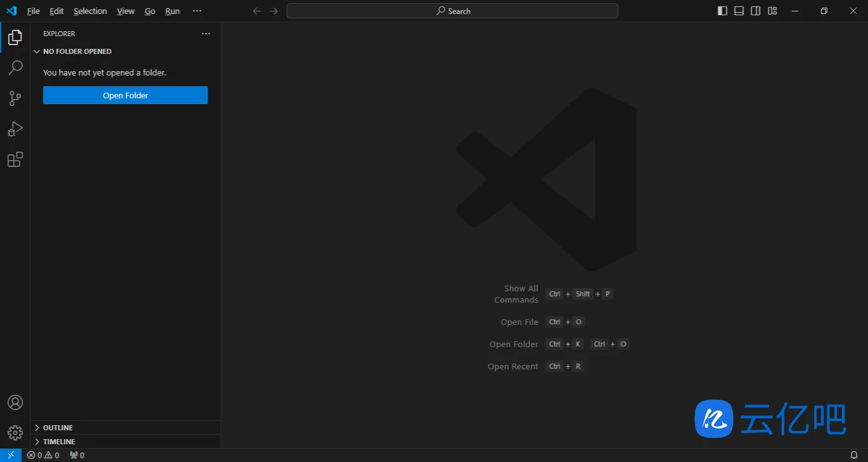
Task: Collapse the No Folder Opened section
Action: click(126, 51)
